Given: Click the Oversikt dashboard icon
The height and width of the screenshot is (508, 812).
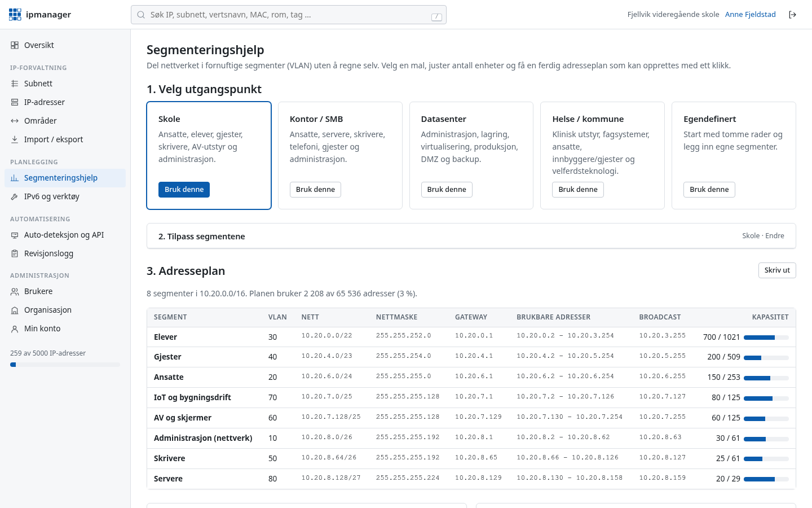Looking at the screenshot, I should [15, 45].
